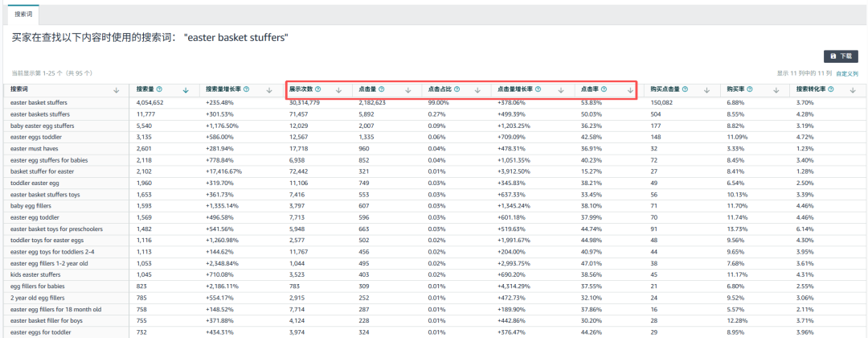The image size is (868, 338).
Task: Open the 自定义列 customize columns link
Action: point(847,73)
